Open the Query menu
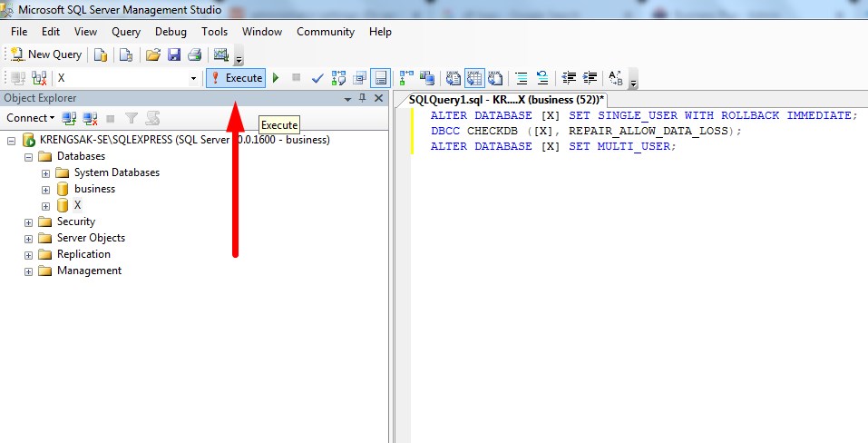 tap(126, 32)
